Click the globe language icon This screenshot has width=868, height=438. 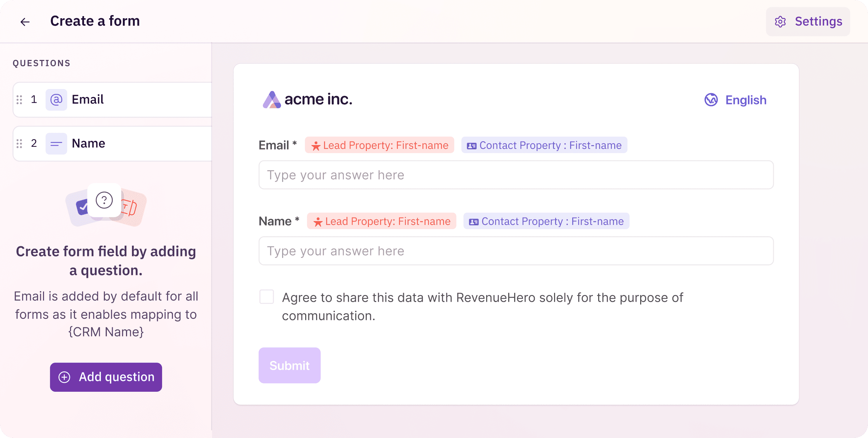click(711, 100)
